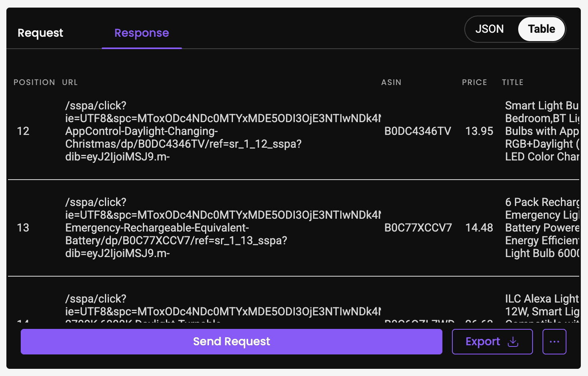Select the Table view toggle
The width and height of the screenshot is (588, 376).
click(x=541, y=29)
